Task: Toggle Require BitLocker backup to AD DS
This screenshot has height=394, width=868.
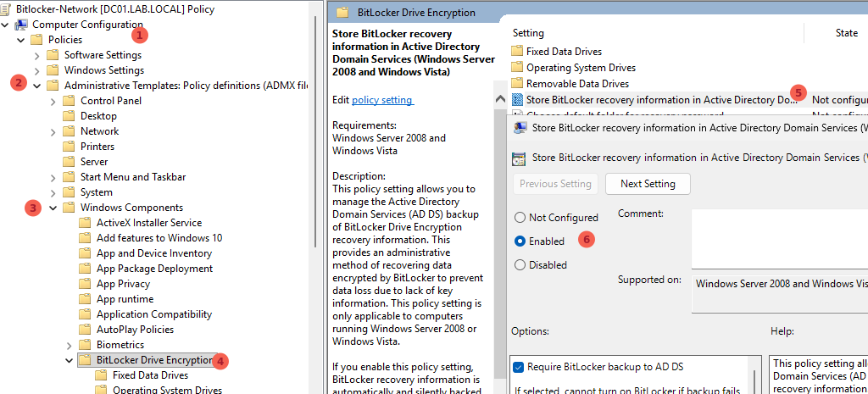Action: 519,367
